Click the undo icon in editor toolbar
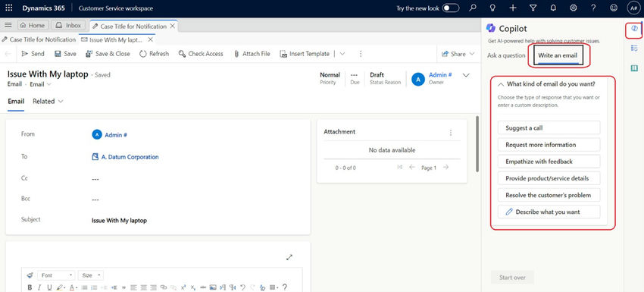Viewport: 644px width, 292px height. 242,287
